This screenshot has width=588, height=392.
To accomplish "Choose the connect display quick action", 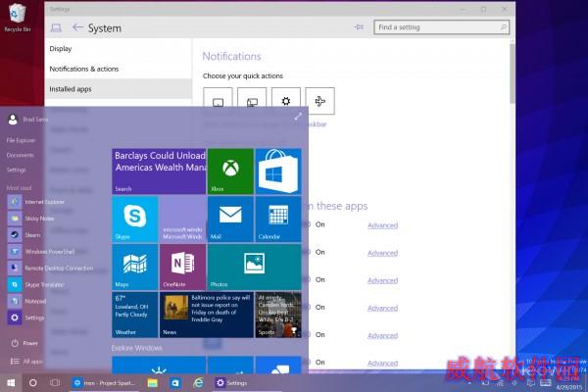I will (x=252, y=101).
